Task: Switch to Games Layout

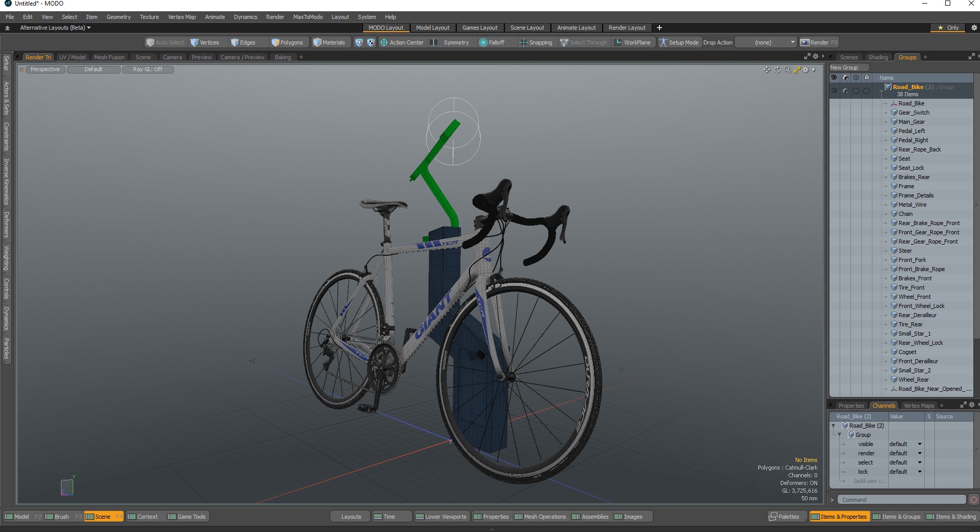Action: (x=480, y=28)
